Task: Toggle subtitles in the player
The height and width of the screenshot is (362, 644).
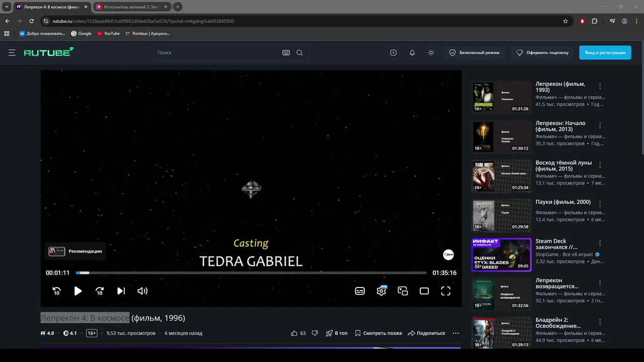Action: [360, 291]
